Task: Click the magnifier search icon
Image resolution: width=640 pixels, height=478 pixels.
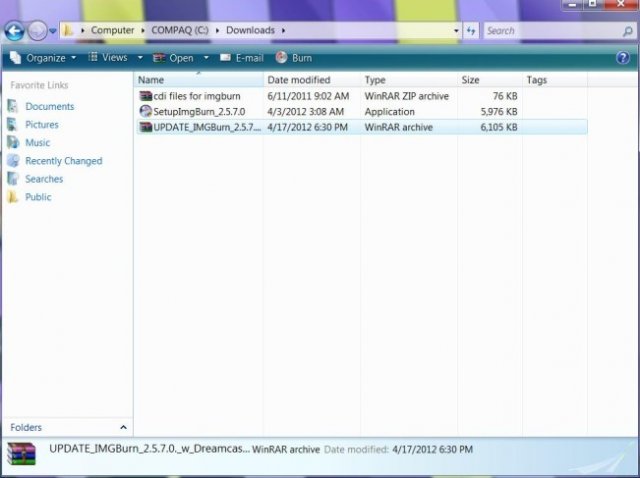Action: [628, 31]
